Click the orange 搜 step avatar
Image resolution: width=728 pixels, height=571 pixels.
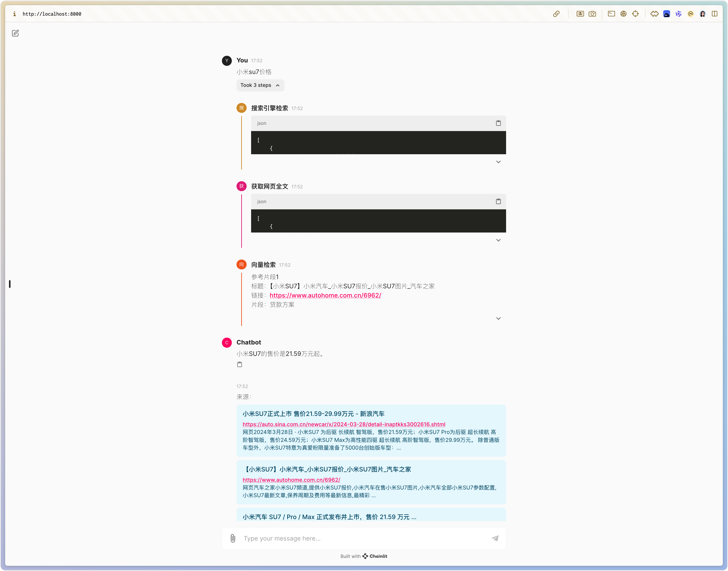(x=241, y=108)
